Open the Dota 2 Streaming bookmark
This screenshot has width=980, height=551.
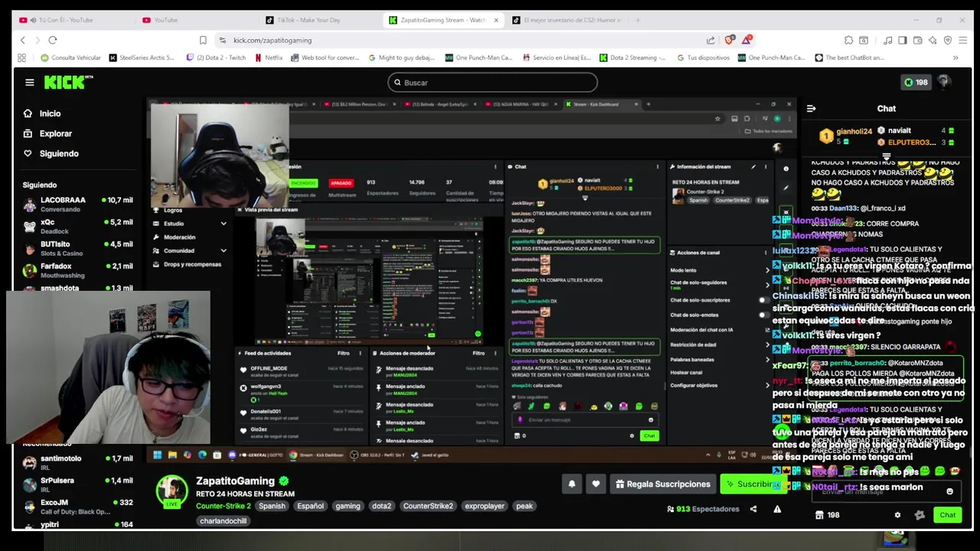point(632,57)
